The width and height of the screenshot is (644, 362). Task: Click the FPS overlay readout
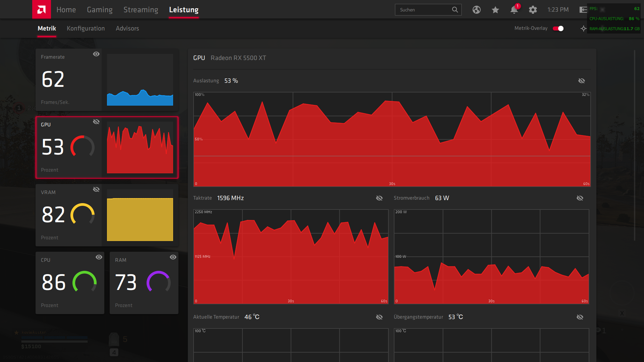pyautogui.click(x=614, y=9)
